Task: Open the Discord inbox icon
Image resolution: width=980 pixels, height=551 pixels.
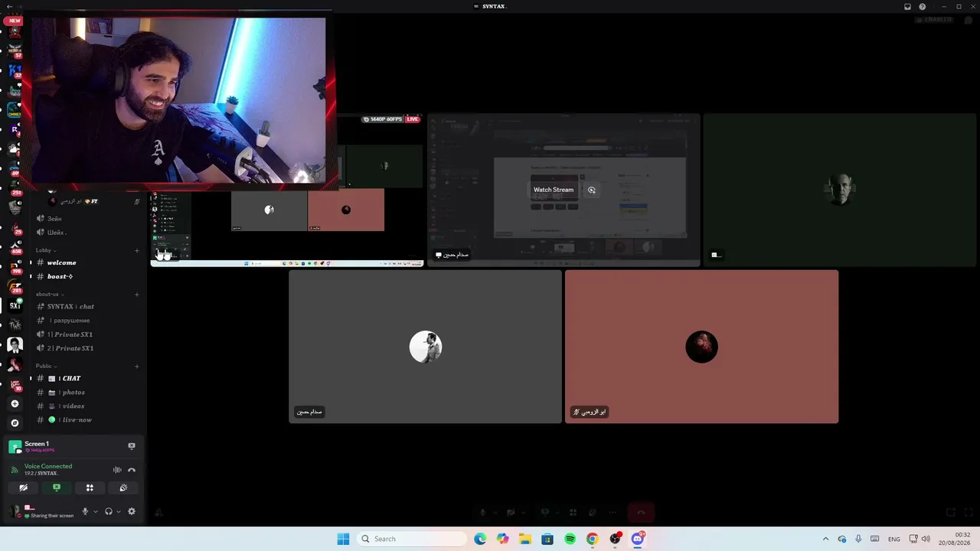Action: click(x=907, y=7)
